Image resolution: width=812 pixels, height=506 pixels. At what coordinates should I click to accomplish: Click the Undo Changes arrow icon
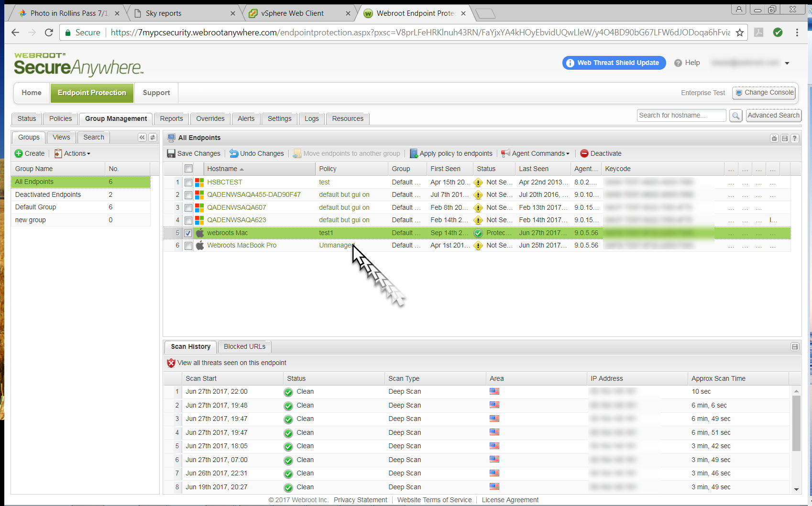click(x=234, y=153)
